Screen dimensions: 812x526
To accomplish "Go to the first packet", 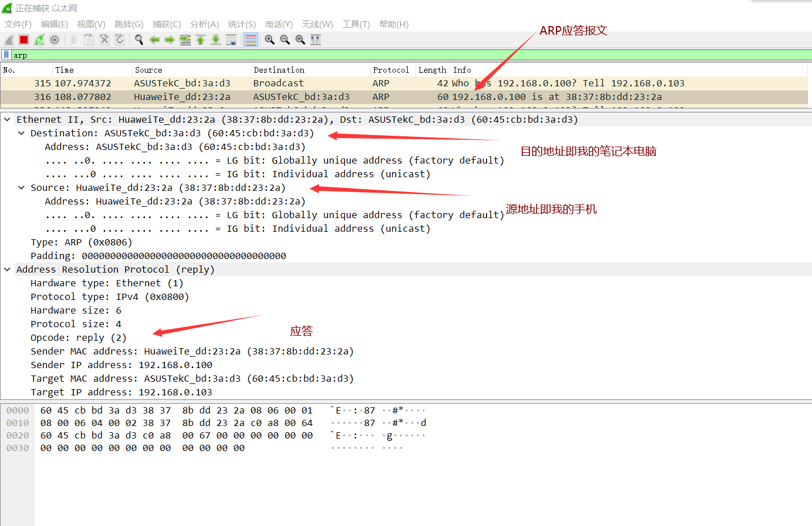I will tap(200, 40).
